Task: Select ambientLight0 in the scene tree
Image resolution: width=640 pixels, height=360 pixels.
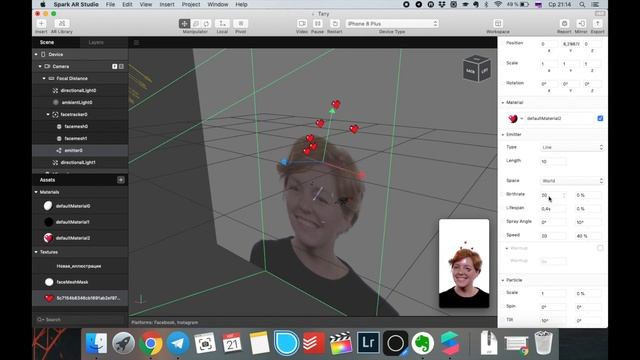Action: coord(77,102)
